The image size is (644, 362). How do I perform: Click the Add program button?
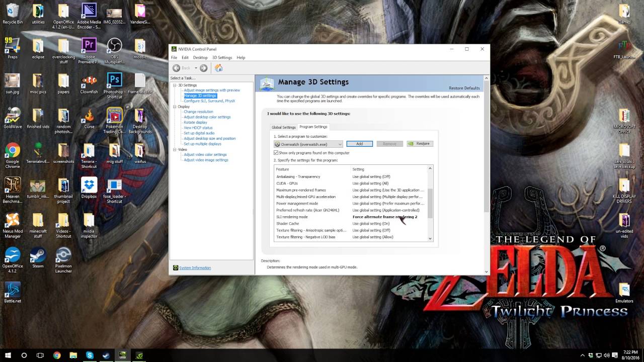359,144
